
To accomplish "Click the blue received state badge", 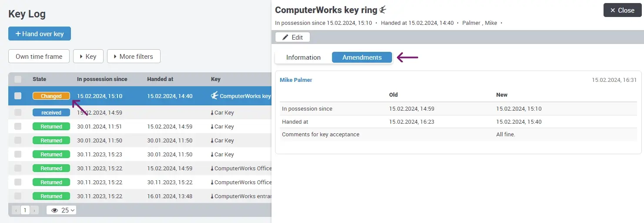I will point(51,112).
